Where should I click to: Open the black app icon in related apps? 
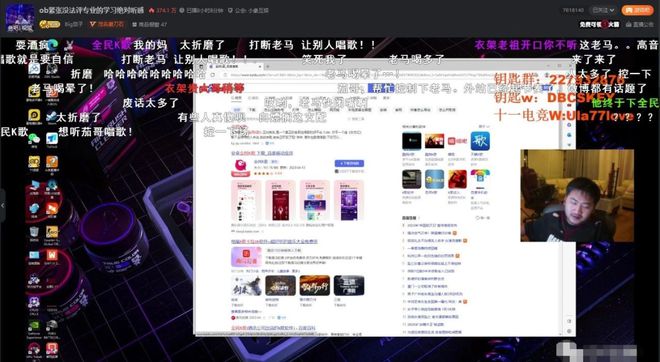coord(411,141)
